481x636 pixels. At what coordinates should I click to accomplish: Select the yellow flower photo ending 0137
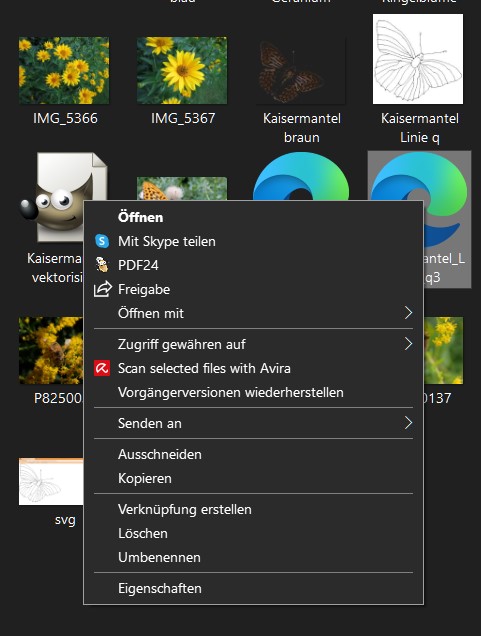[443, 350]
